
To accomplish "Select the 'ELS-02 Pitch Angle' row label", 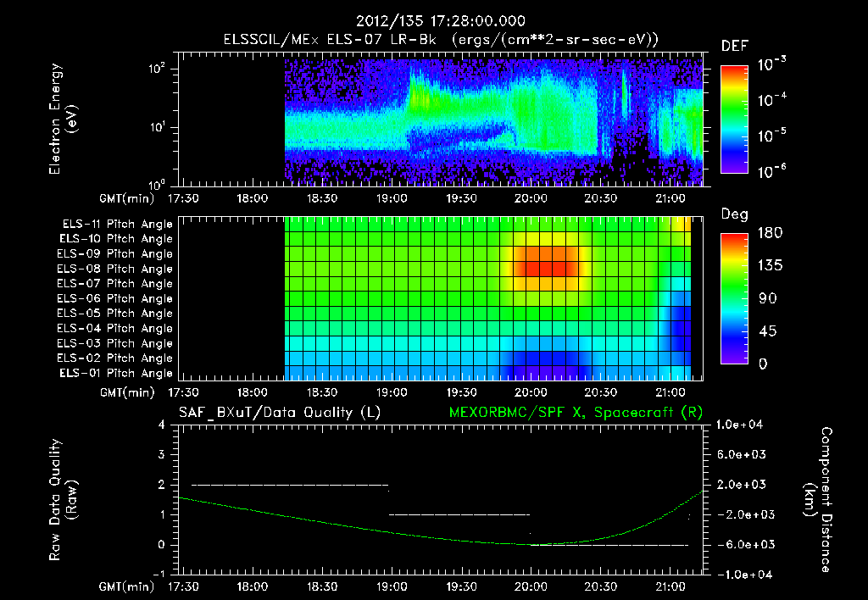I will (x=115, y=358).
